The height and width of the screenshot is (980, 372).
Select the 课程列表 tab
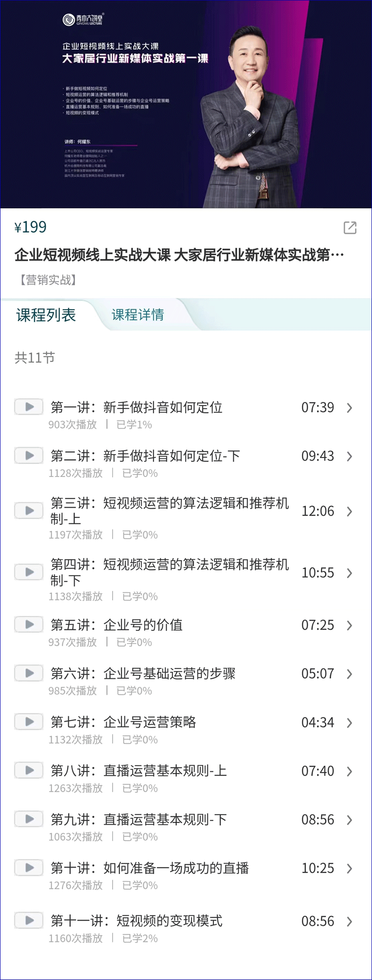[x=46, y=315]
